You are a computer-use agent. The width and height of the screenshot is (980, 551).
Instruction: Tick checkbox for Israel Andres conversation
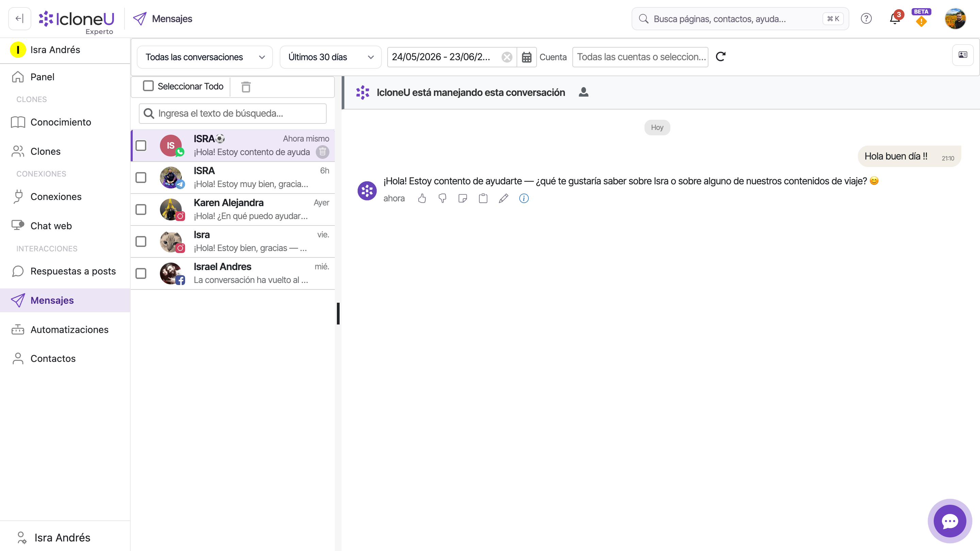tap(141, 273)
